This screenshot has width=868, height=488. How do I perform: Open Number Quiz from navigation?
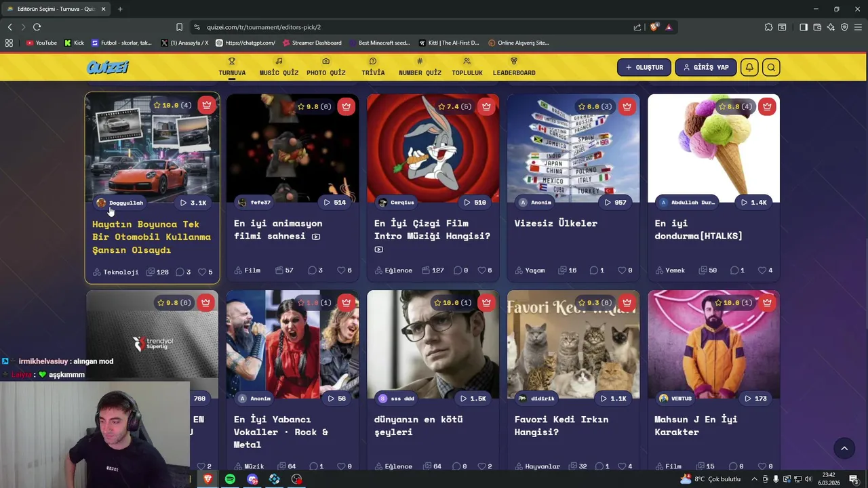420,66
